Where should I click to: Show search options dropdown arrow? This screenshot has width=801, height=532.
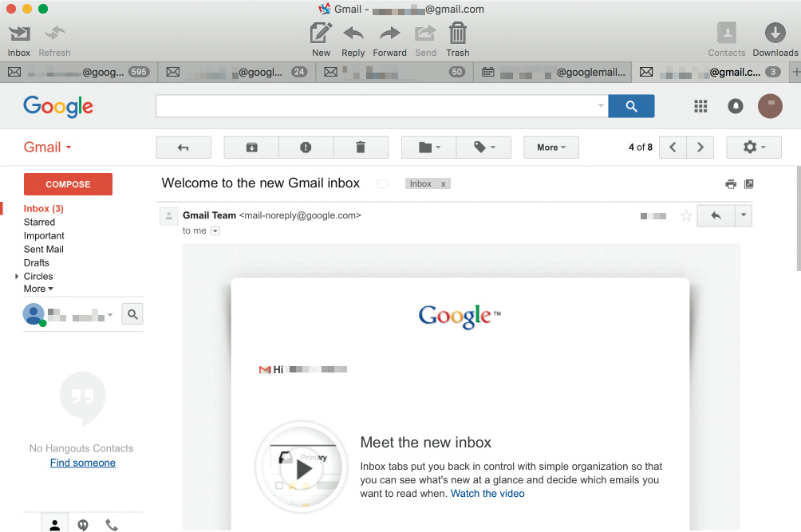pos(601,106)
